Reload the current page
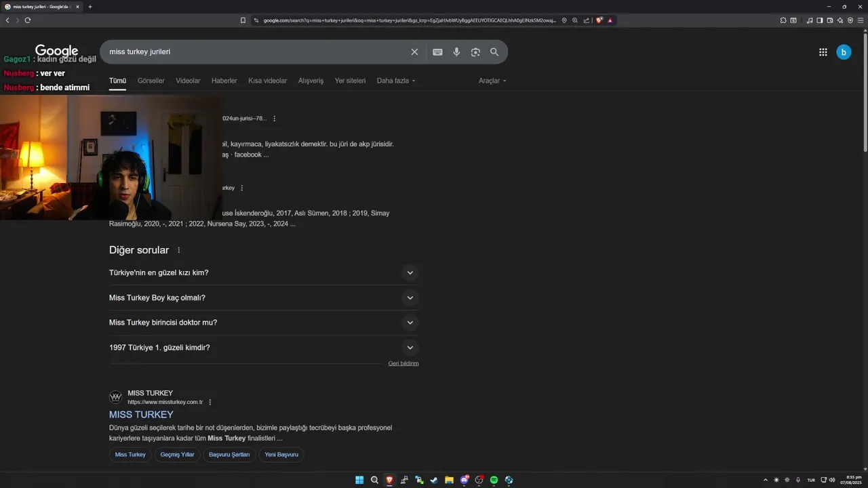868x488 pixels. point(28,20)
